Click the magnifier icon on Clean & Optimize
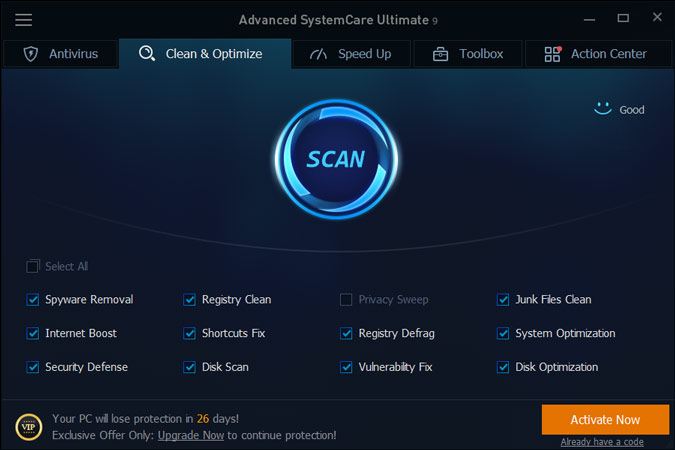The width and height of the screenshot is (675, 450). pyautogui.click(x=147, y=53)
